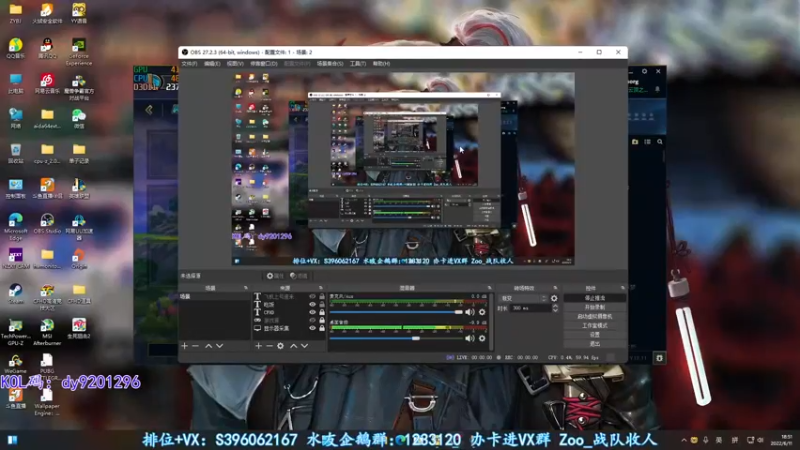Image resolution: width=800 pixels, height=450 pixels.
Task: Open the View (视图) menu in OBS
Action: coord(235,64)
